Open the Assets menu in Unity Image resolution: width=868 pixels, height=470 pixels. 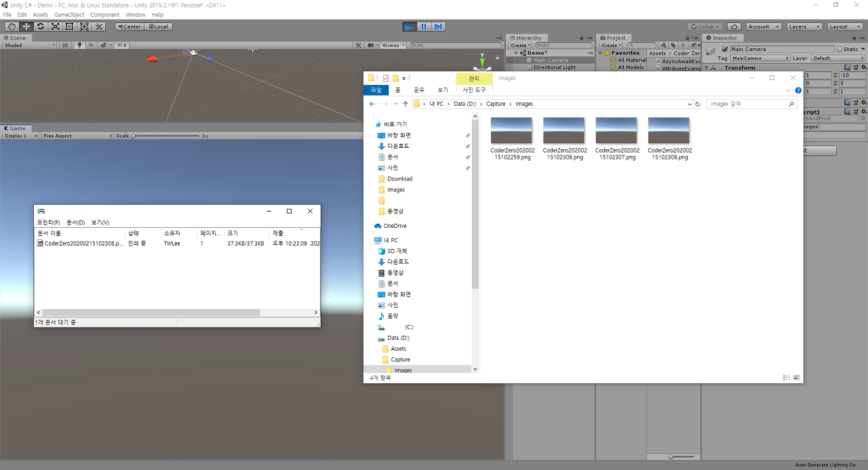tap(40, 15)
